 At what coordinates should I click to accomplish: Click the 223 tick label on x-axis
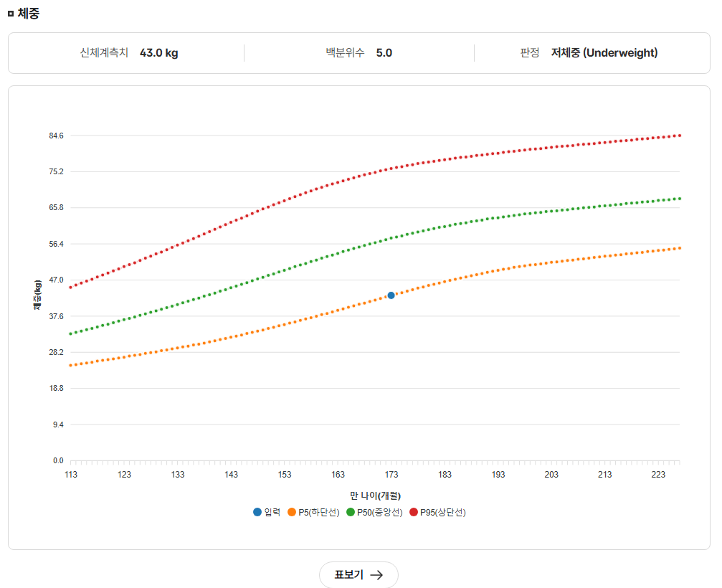point(658,475)
